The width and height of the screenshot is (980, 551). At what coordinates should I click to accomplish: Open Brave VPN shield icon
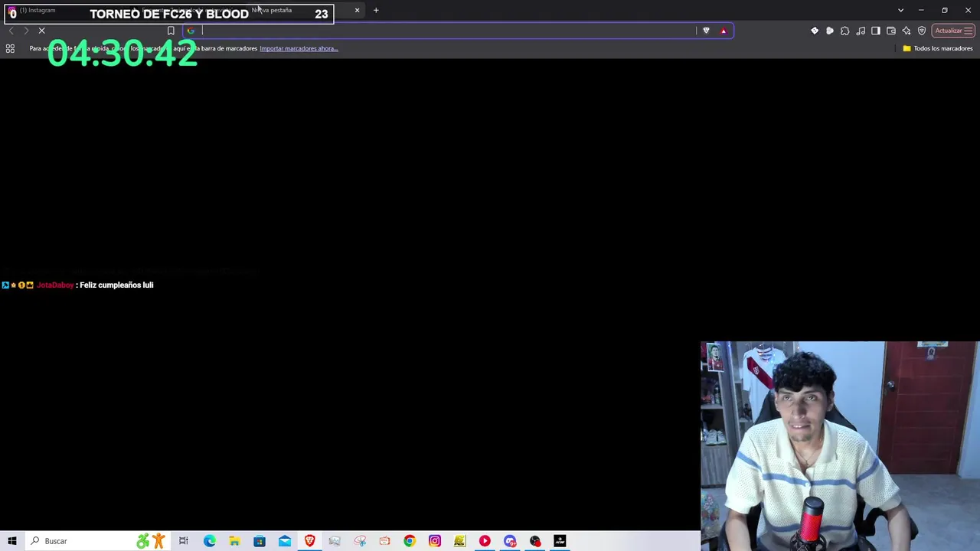click(922, 31)
